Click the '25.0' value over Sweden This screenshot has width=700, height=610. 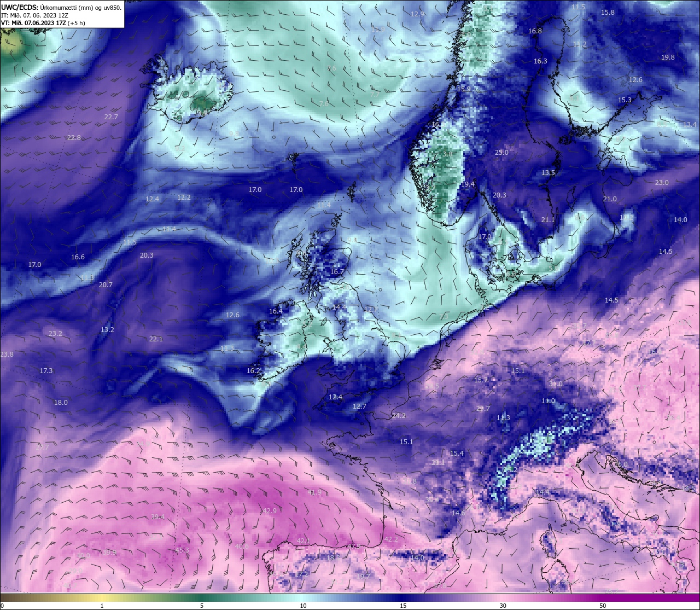(x=501, y=153)
